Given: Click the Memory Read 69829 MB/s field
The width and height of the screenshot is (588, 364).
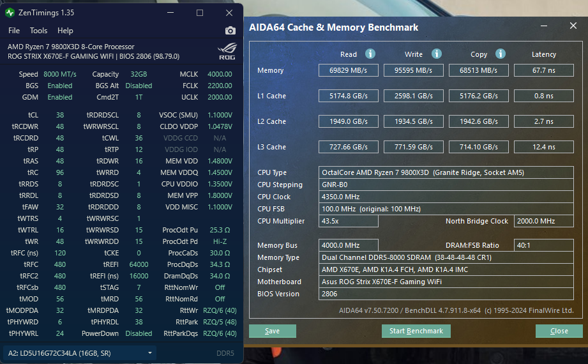Looking at the screenshot, I should point(349,70).
